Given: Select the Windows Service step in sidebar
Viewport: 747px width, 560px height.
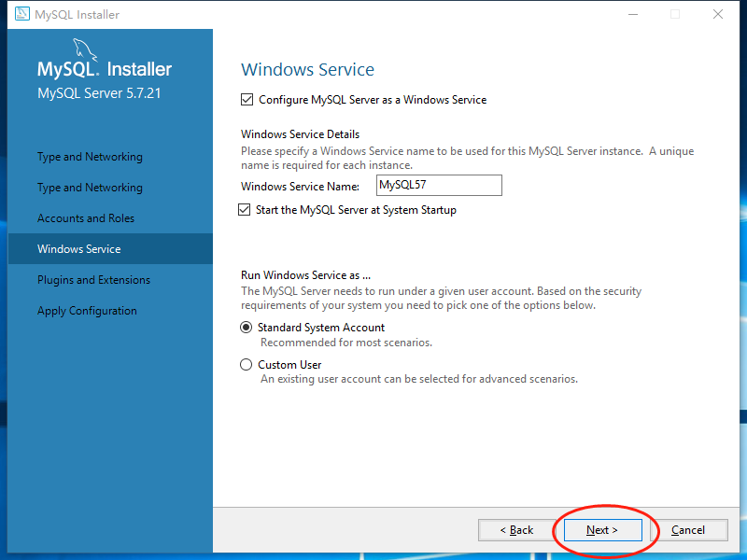Looking at the screenshot, I should (110, 248).
